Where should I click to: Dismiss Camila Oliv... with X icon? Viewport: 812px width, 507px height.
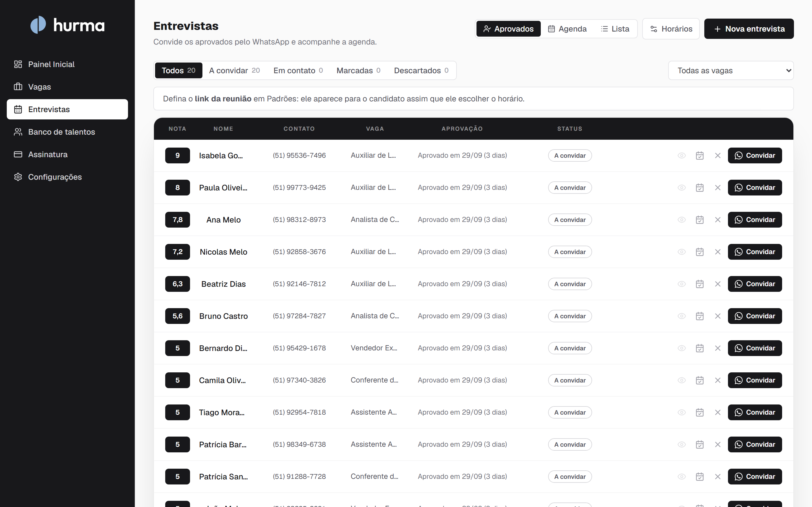point(718,380)
